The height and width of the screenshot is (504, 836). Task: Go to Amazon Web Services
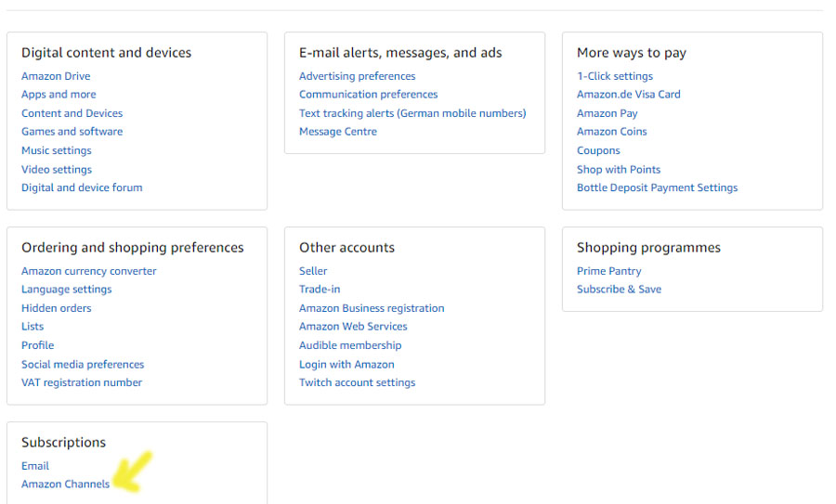point(353,327)
